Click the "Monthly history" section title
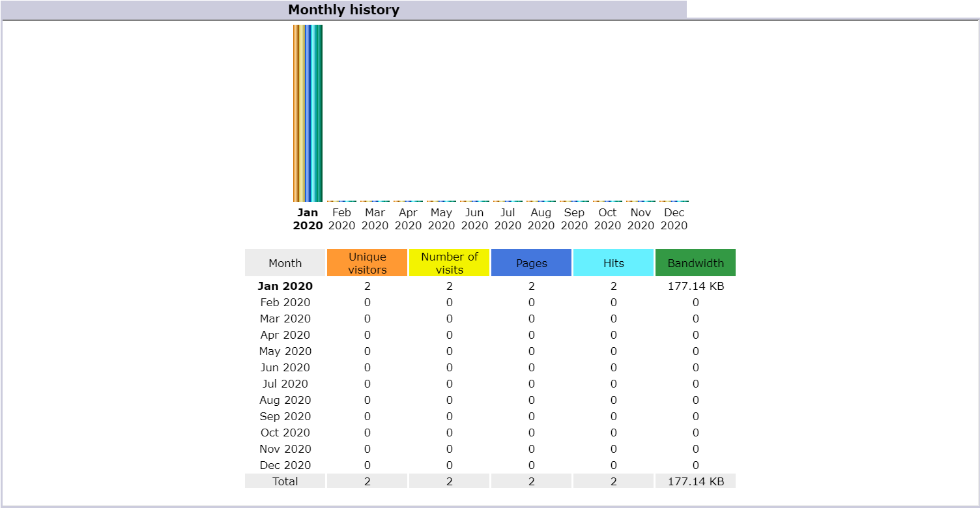Viewport: 980px width, 512px height. click(x=343, y=10)
